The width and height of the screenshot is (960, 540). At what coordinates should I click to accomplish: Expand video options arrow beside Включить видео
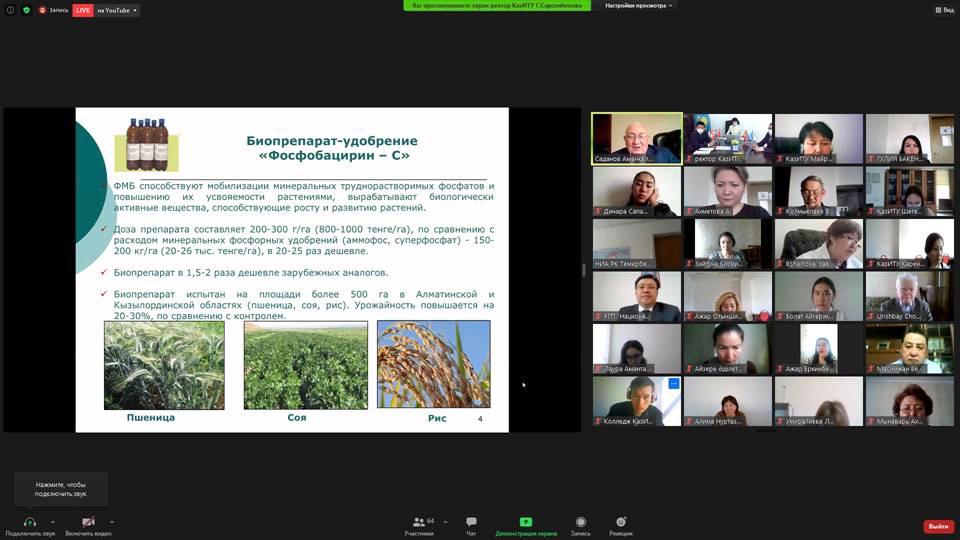point(111,522)
